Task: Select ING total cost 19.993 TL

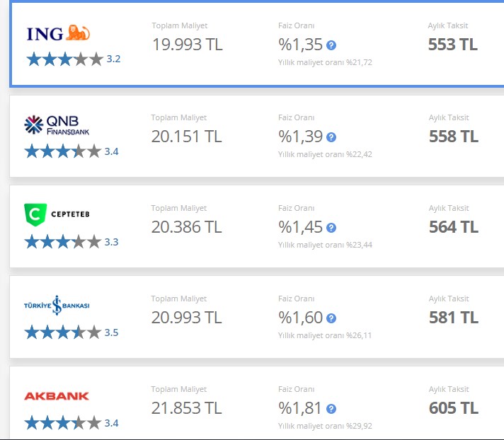Action: tap(188, 45)
